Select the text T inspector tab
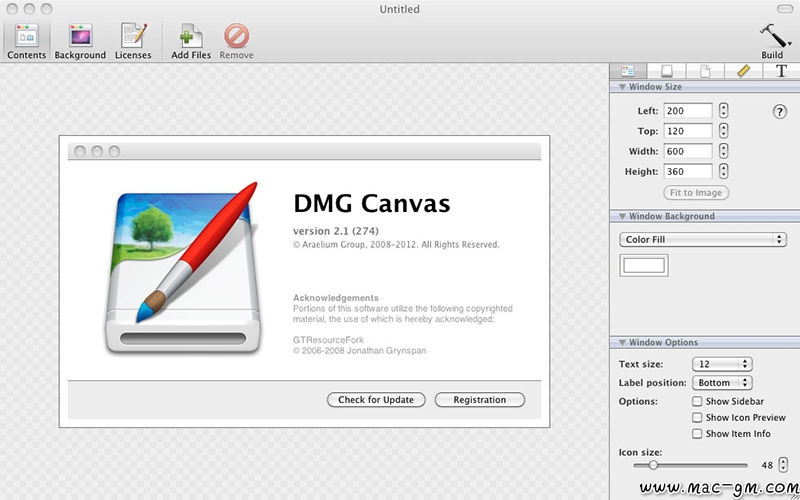 [x=781, y=70]
